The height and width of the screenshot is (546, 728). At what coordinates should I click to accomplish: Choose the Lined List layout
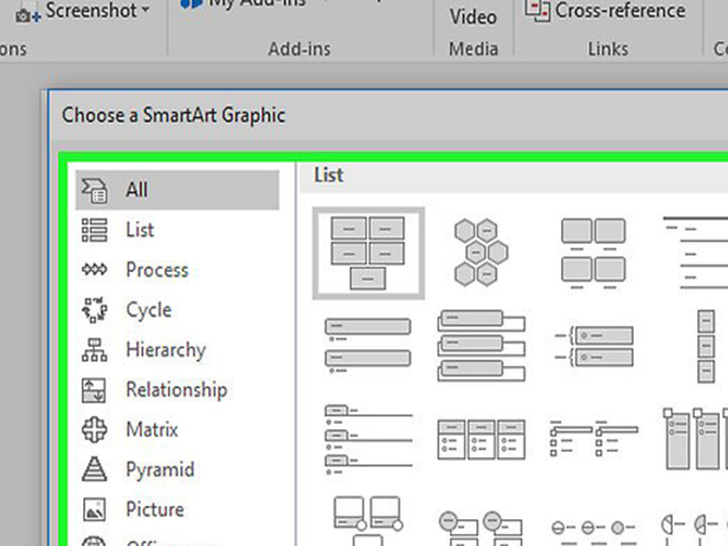(x=696, y=253)
